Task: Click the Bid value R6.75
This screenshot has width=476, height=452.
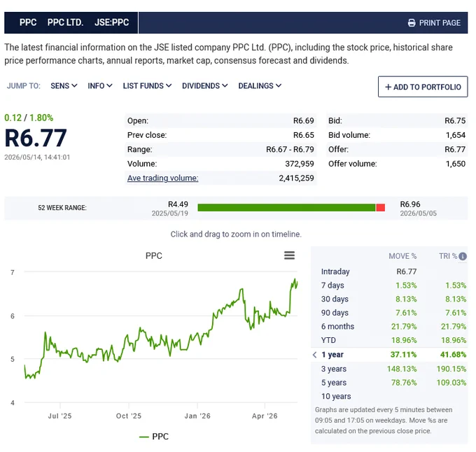Action: (455, 121)
